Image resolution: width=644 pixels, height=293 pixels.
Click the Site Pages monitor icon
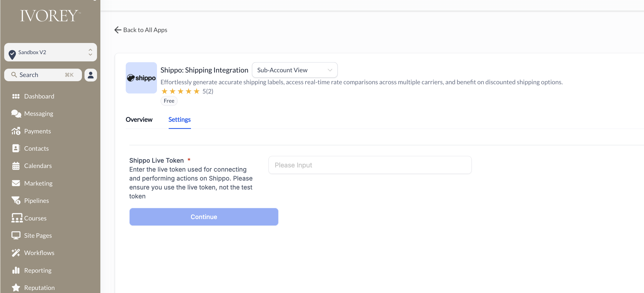click(16, 235)
